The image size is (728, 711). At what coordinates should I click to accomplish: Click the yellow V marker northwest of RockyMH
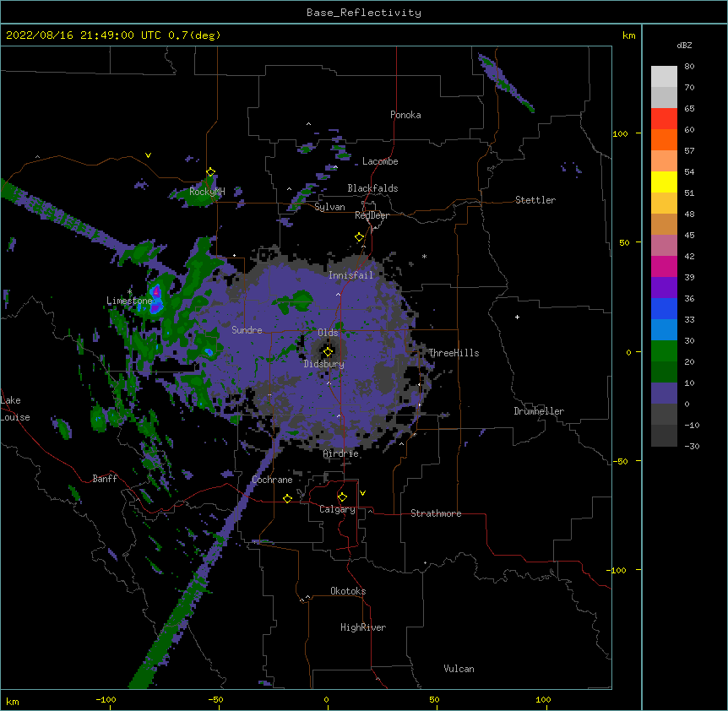pyautogui.click(x=148, y=155)
